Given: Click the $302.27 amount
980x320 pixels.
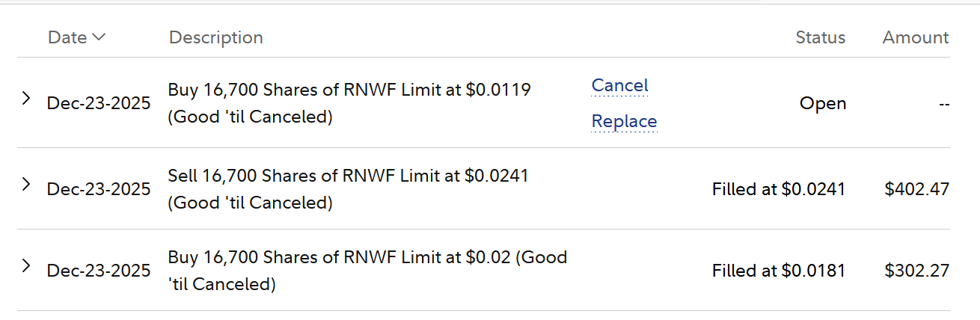Looking at the screenshot, I should click(x=916, y=271).
